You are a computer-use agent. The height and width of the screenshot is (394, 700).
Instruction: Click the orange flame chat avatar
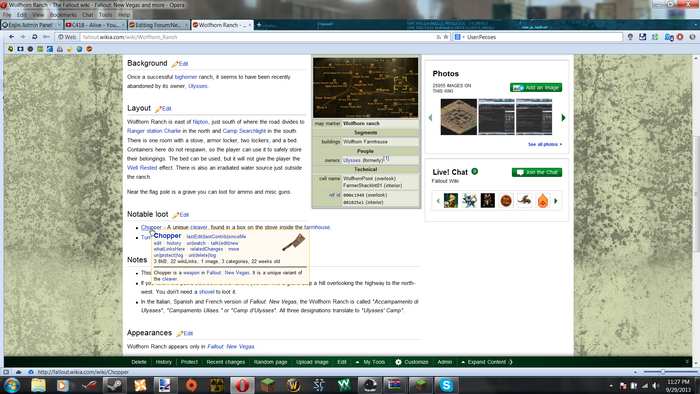(543, 200)
